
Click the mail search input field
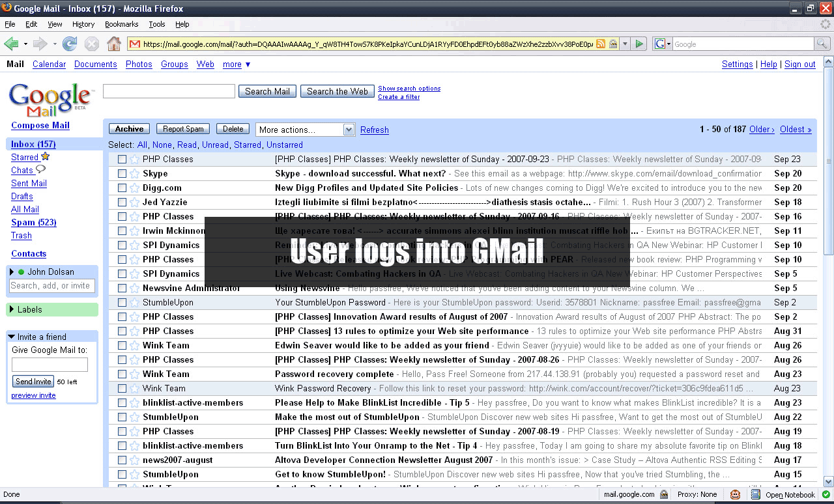coord(169,91)
